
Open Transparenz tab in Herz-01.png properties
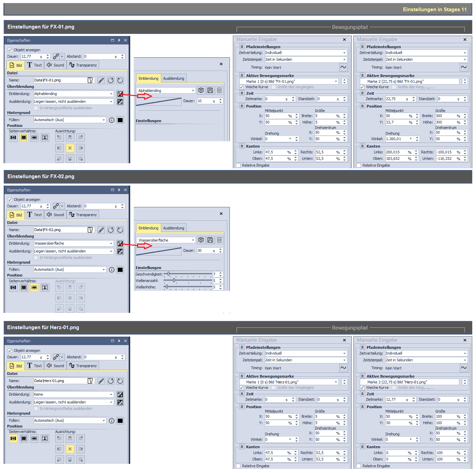point(83,366)
